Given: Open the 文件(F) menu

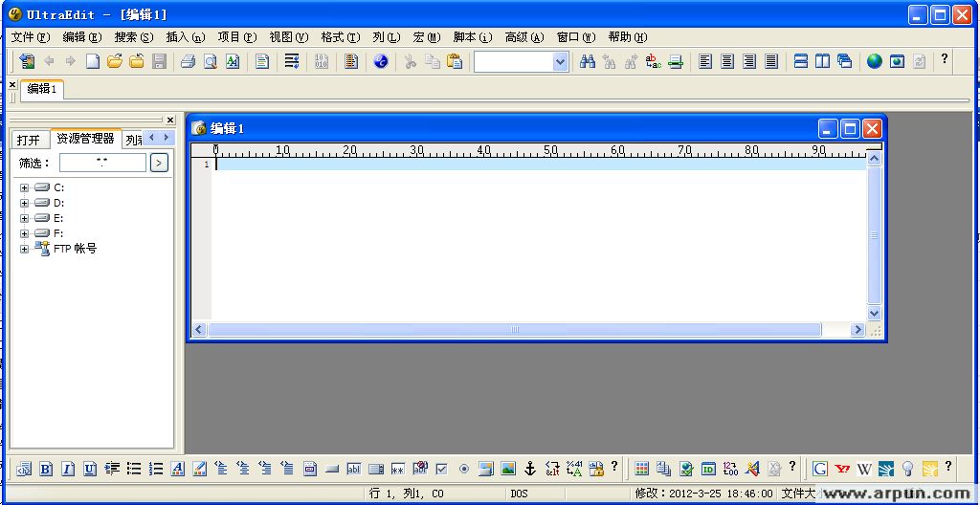Looking at the screenshot, I should click(30, 37).
